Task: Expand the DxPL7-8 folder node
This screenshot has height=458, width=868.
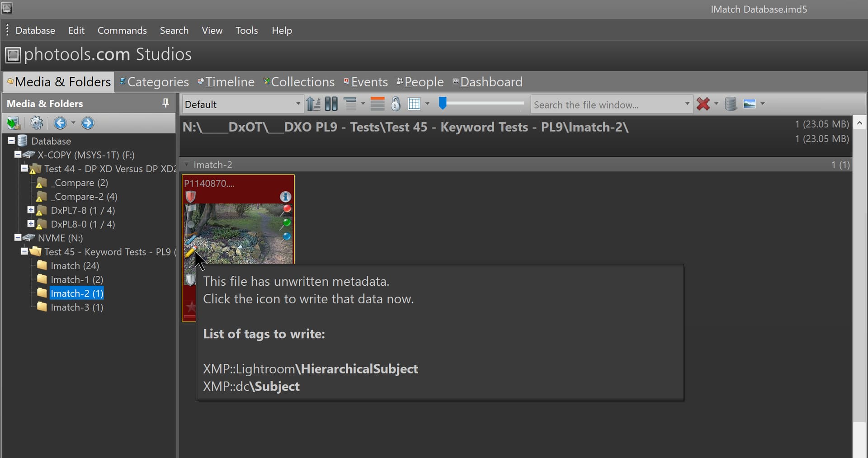Action: (31, 210)
